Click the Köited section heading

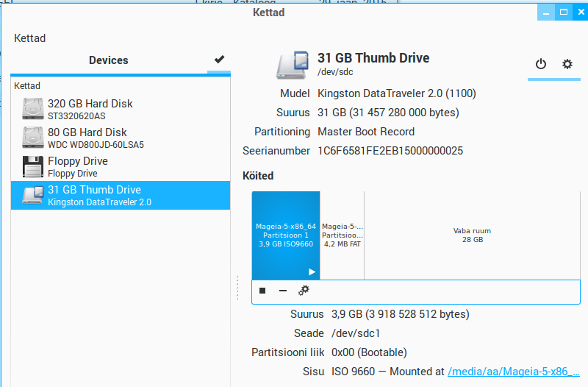(x=258, y=176)
